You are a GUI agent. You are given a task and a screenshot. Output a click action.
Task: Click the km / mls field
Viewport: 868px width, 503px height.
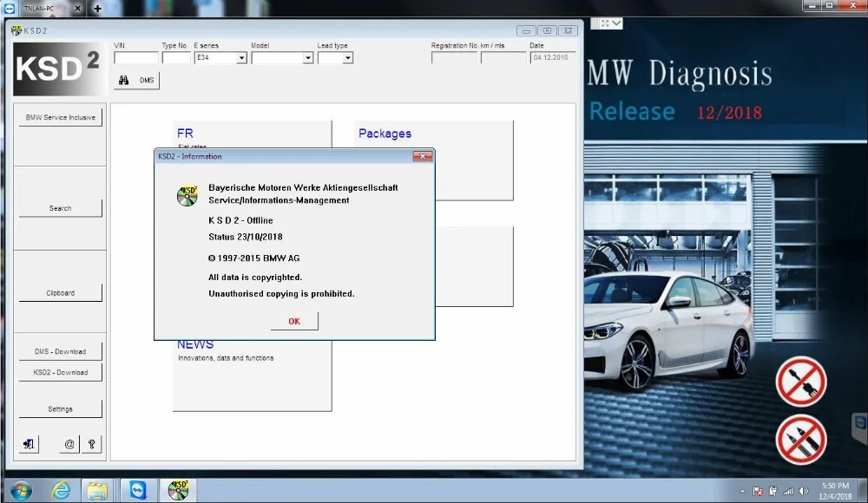click(x=503, y=57)
